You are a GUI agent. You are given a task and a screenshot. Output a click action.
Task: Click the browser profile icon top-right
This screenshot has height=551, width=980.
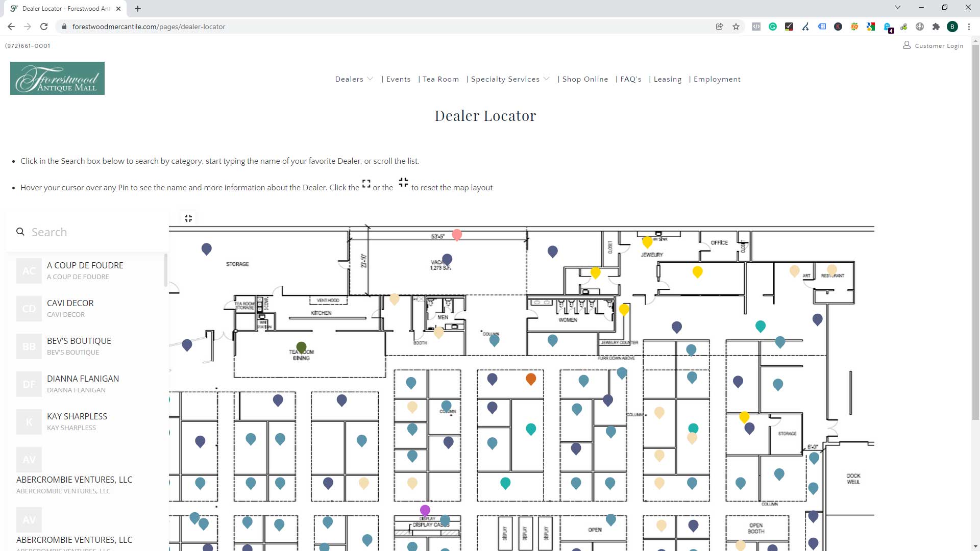[x=952, y=27]
